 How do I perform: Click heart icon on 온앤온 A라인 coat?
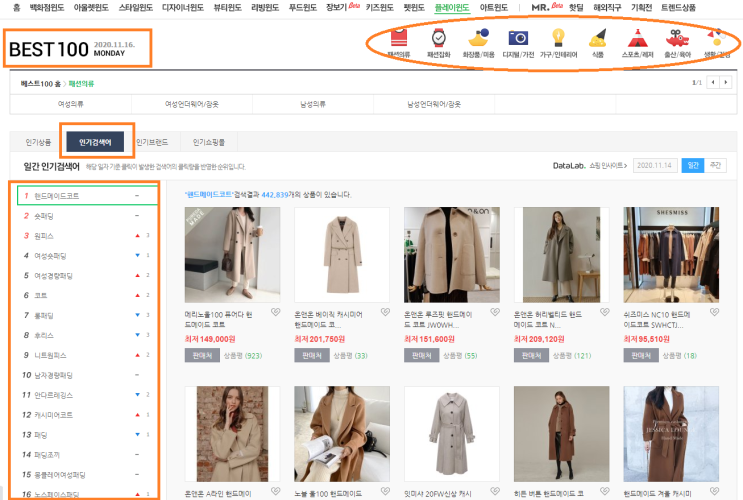pos(275,491)
